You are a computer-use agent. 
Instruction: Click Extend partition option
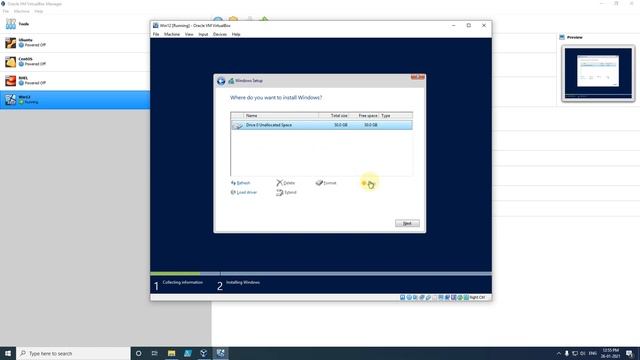pos(286,192)
